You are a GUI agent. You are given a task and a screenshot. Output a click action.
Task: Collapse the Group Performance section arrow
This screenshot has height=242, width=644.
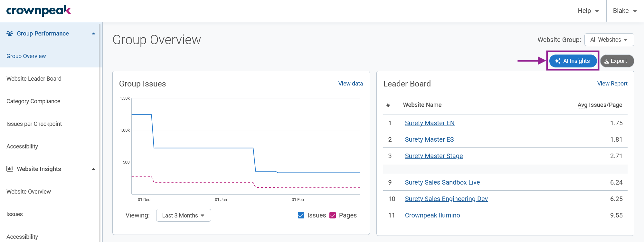pos(93,34)
